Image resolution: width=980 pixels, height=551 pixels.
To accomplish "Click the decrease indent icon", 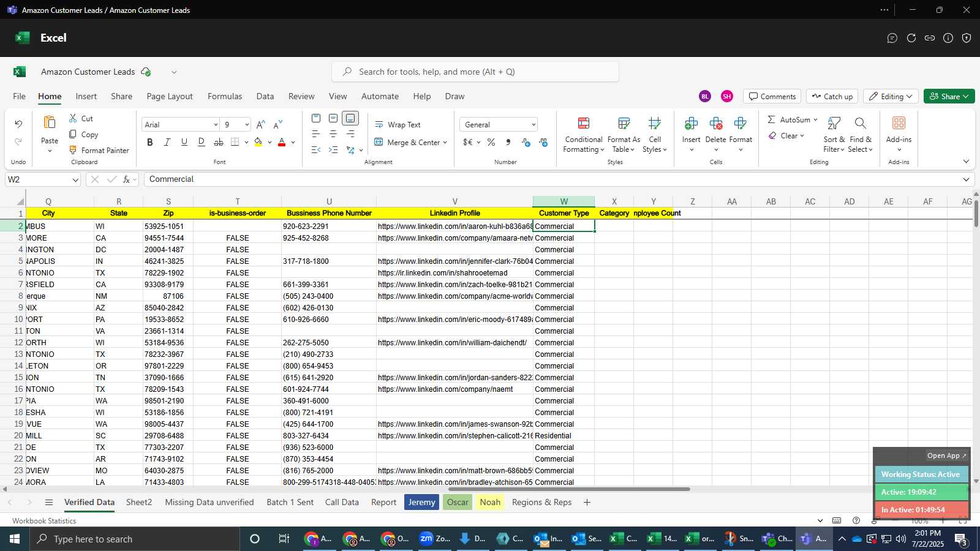I will (x=316, y=150).
